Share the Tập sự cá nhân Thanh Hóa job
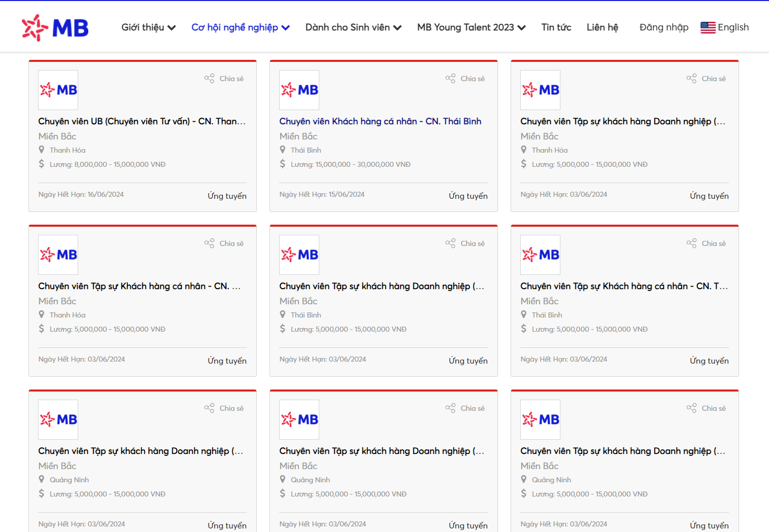 [224, 243]
